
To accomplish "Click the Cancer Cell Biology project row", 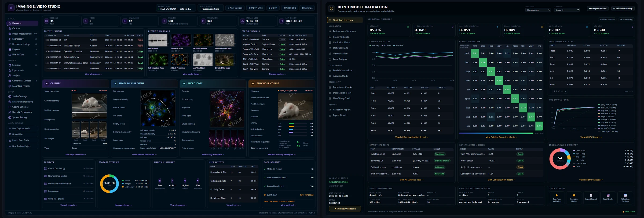I will click(69, 168).
